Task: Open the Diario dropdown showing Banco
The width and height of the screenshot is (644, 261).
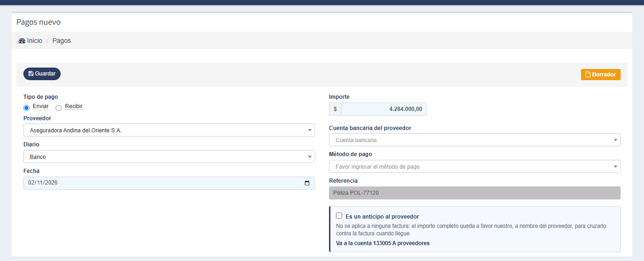Action: point(169,157)
